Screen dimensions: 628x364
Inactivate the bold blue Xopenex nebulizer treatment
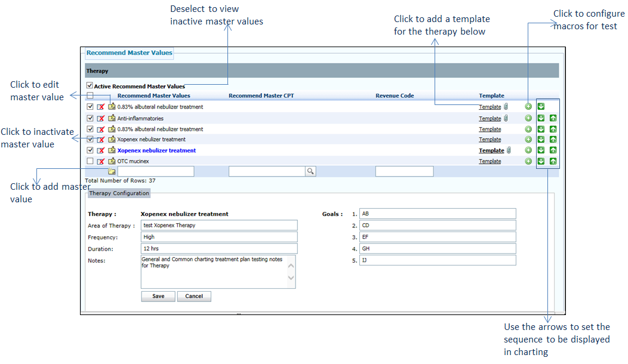(x=101, y=150)
